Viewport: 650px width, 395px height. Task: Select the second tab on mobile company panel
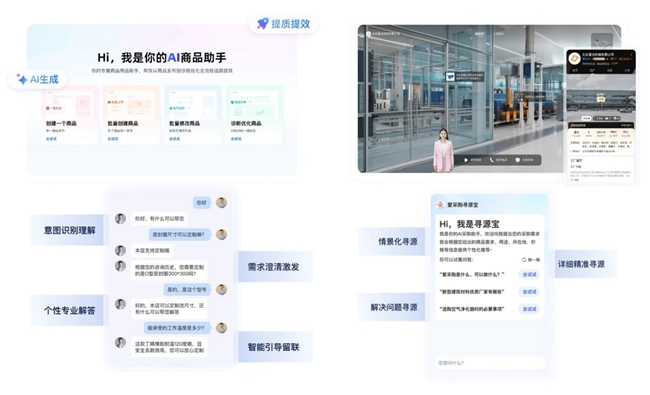point(592,70)
